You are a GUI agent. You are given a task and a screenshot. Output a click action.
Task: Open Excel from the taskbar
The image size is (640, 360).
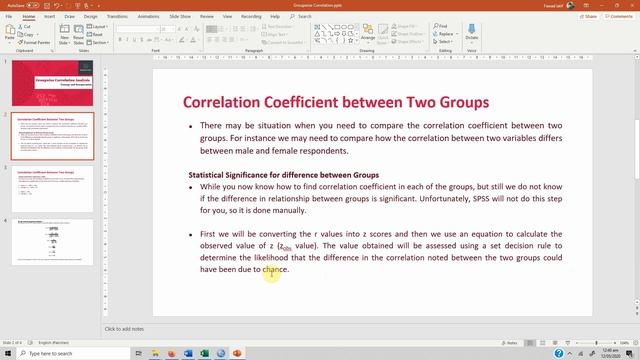(204, 353)
